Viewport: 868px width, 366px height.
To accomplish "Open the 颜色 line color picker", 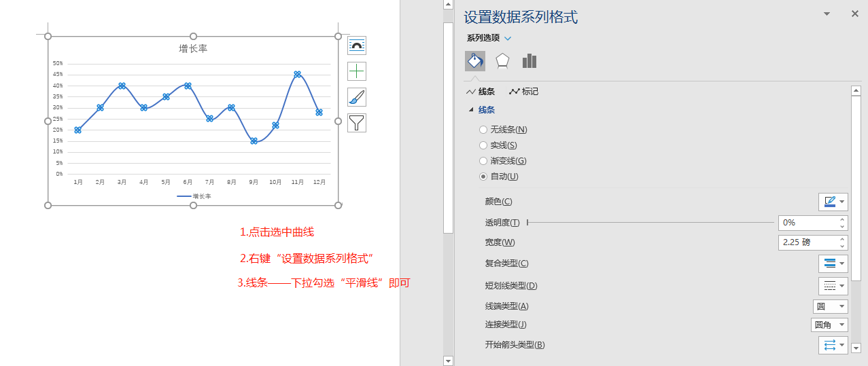I will click(x=833, y=202).
